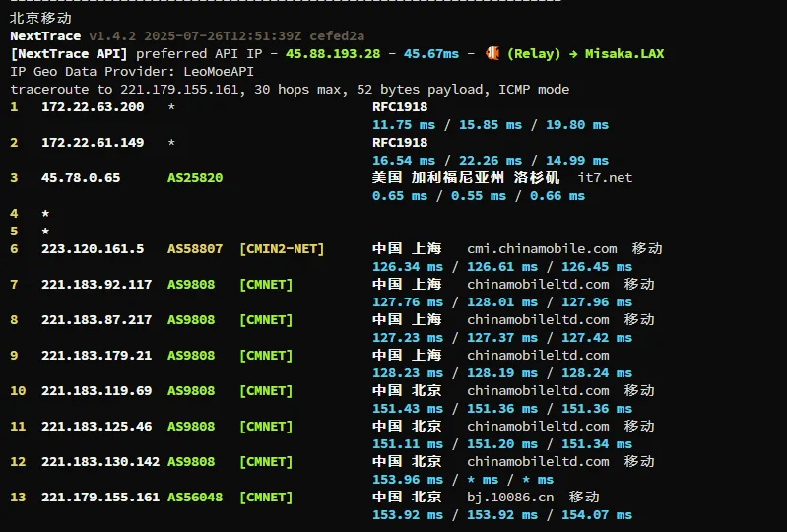787x532 pixels.
Task: Click the hop 5 asterisk timeout marker
Action: (45, 232)
